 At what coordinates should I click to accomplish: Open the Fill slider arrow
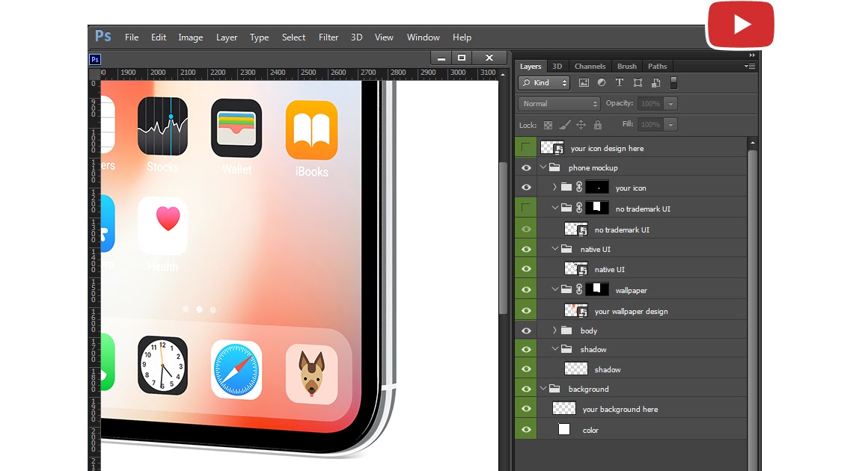tap(671, 124)
